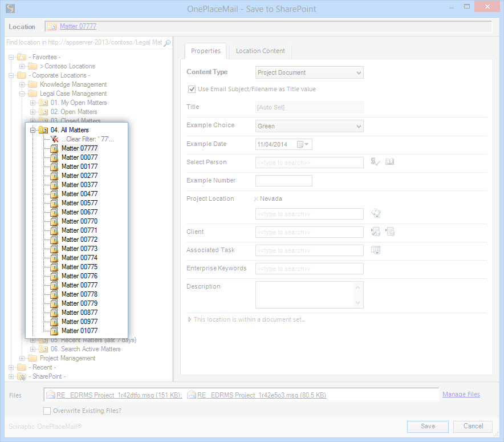Click the second email file icon in Files

pyautogui.click(x=192, y=395)
